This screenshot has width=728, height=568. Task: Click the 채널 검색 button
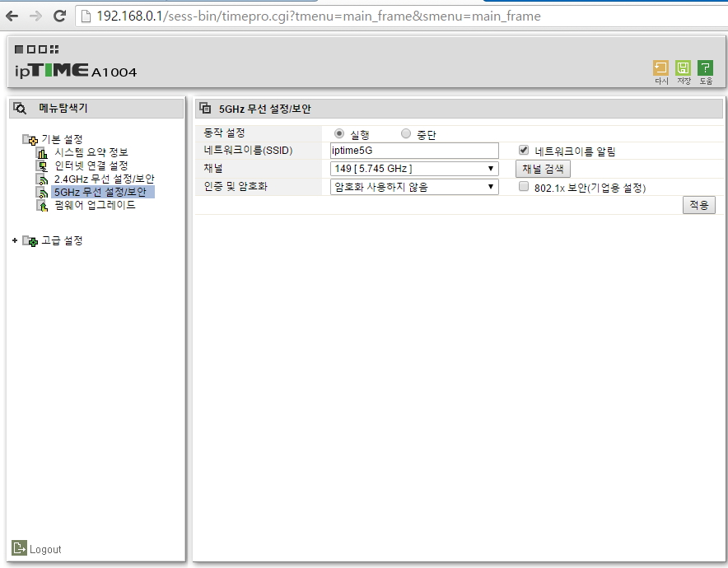pos(543,169)
